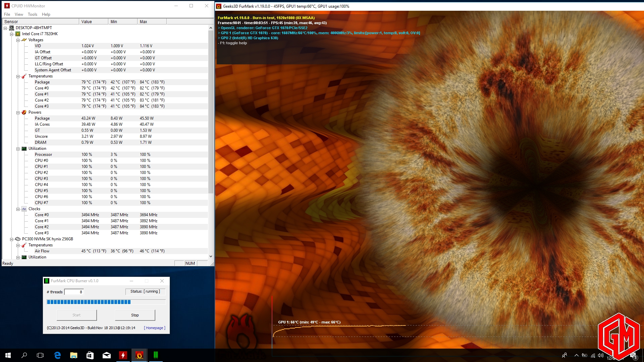Switch to FurMark via its taskbar icon
This screenshot has height=362, width=644.
(139, 355)
